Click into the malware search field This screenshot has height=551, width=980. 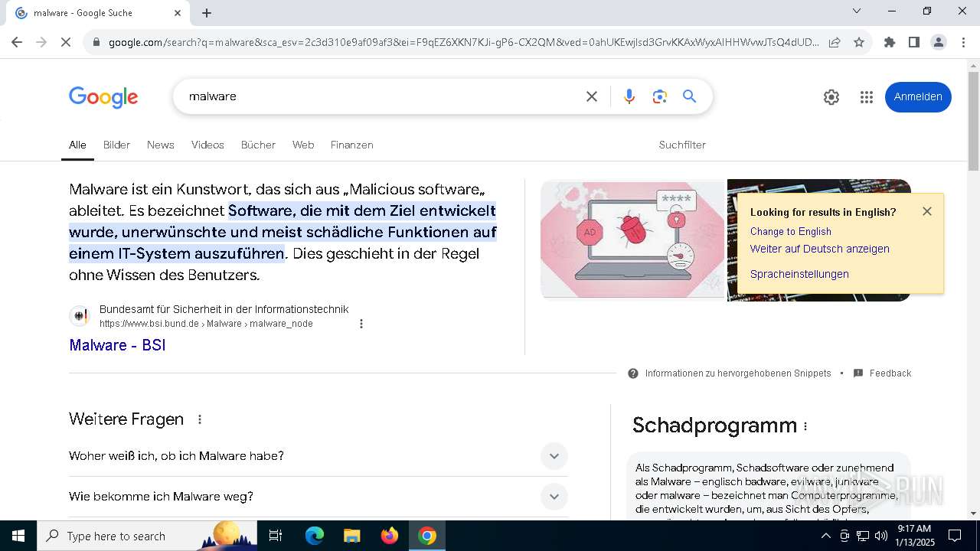click(383, 96)
